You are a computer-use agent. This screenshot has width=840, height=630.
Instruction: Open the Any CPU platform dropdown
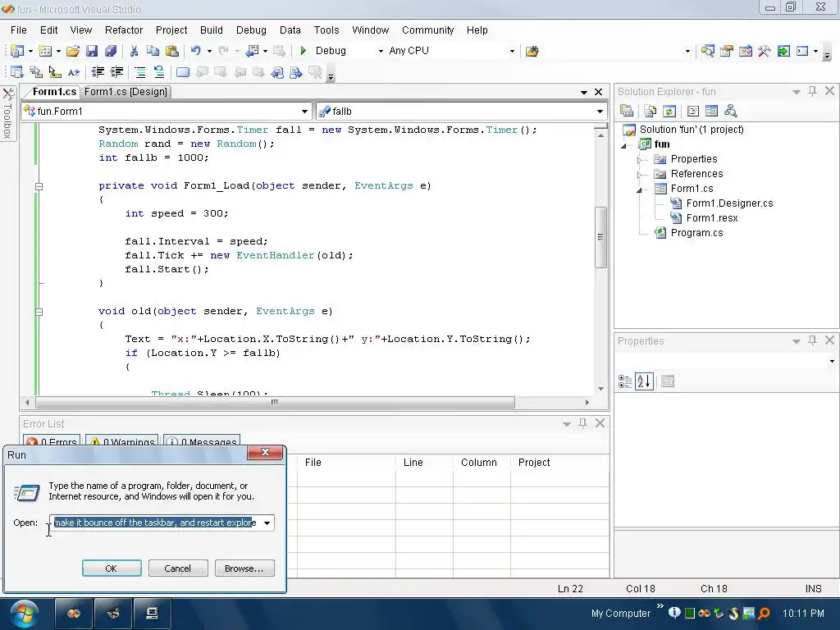(512, 51)
